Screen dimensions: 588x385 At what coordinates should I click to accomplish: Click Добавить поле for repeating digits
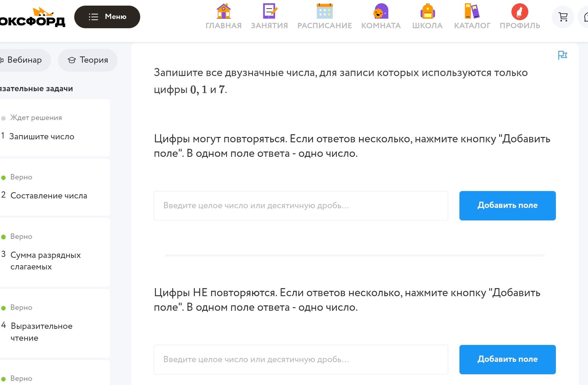507,206
